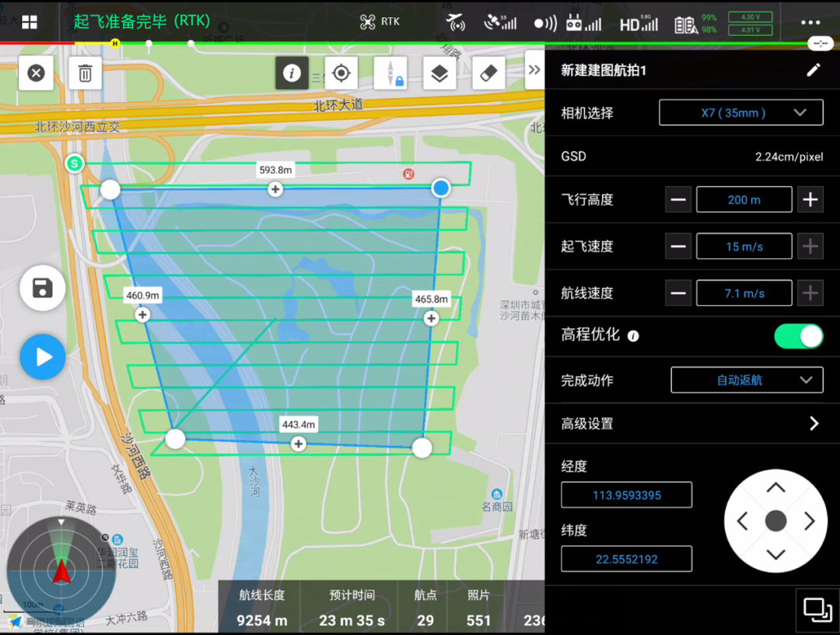Collapse side panel with double chevron
This screenshot has height=635, width=840.
tap(534, 70)
